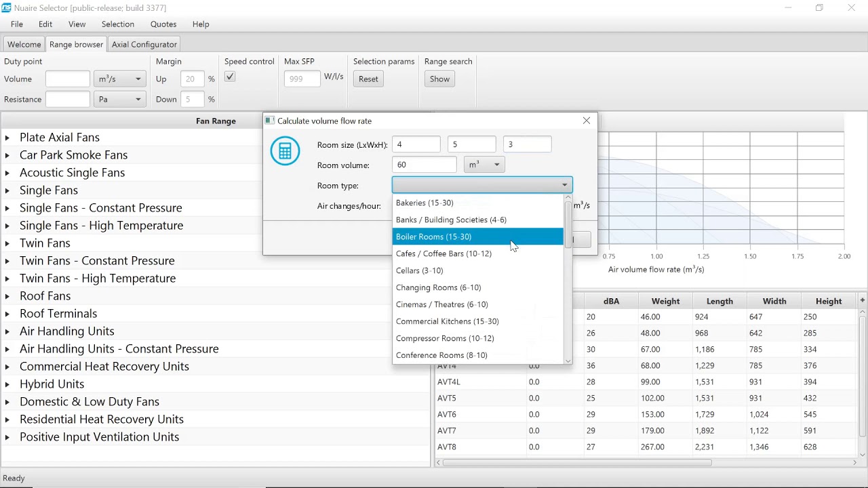
Task: Sort by the dBA column header
Action: click(x=611, y=301)
